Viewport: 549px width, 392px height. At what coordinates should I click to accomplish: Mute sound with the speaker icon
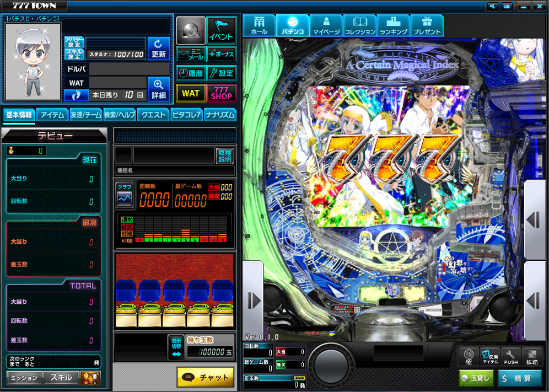tap(493, 6)
